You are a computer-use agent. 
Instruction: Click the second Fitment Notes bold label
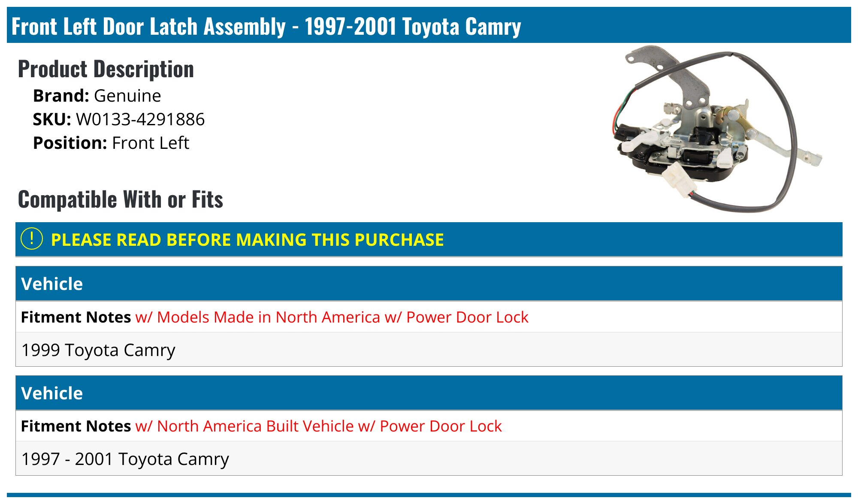(76, 426)
